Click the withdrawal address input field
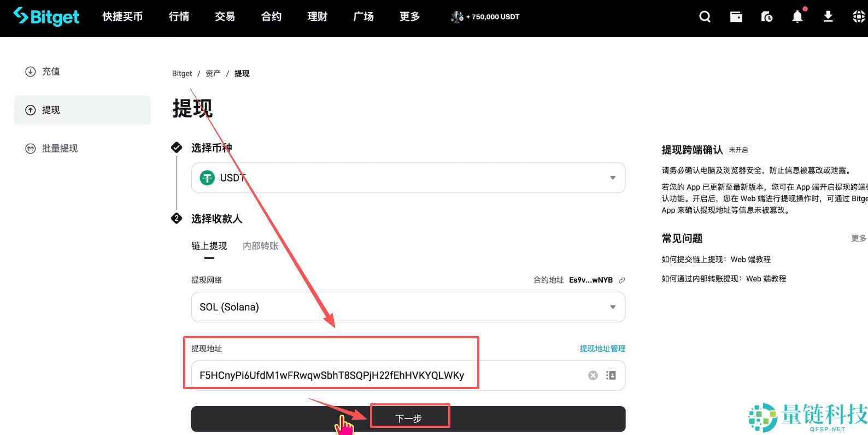Screen dimensions: 868x435 point(408,375)
